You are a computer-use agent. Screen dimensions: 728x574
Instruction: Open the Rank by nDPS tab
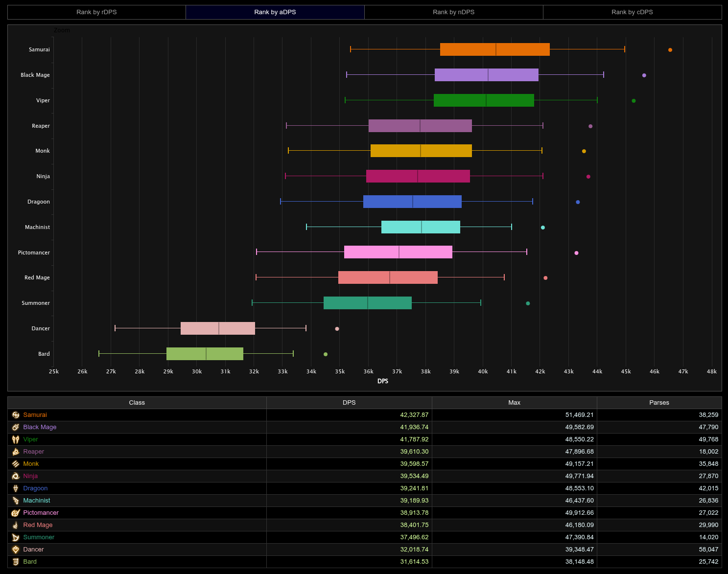(x=454, y=12)
